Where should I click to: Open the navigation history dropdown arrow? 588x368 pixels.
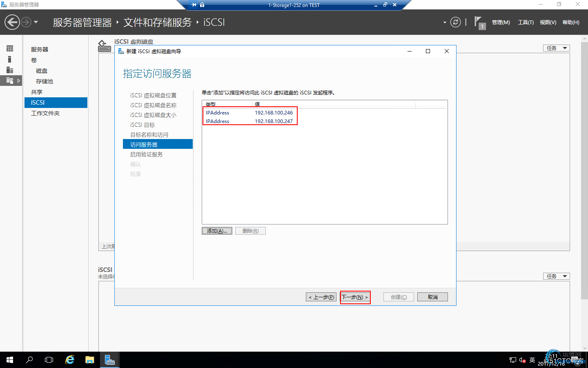pos(36,22)
